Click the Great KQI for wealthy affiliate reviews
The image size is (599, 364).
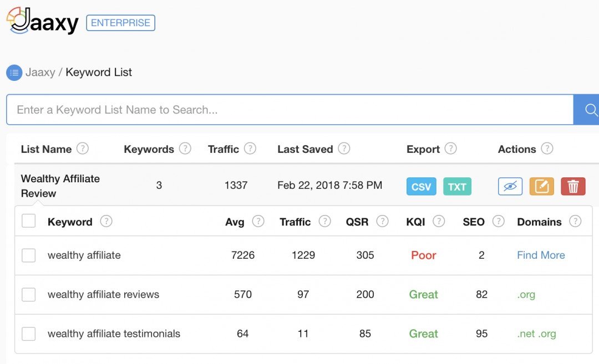[x=423, y=295]
